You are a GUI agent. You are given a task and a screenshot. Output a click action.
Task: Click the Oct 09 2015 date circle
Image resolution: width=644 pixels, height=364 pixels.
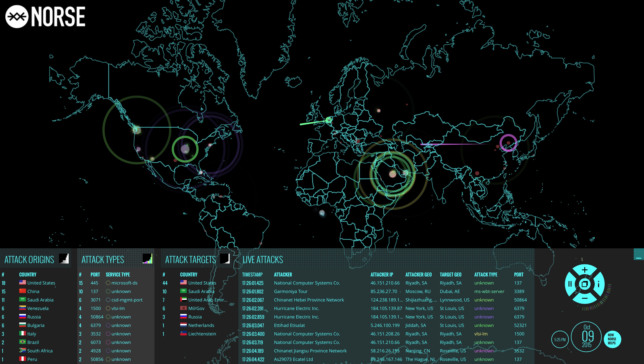(587, 337)
